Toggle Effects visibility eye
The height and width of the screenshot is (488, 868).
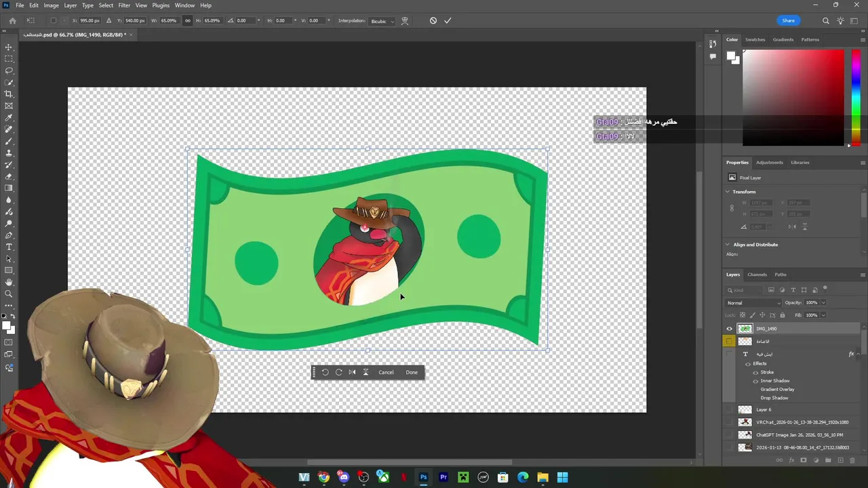[x=748, y=364]
